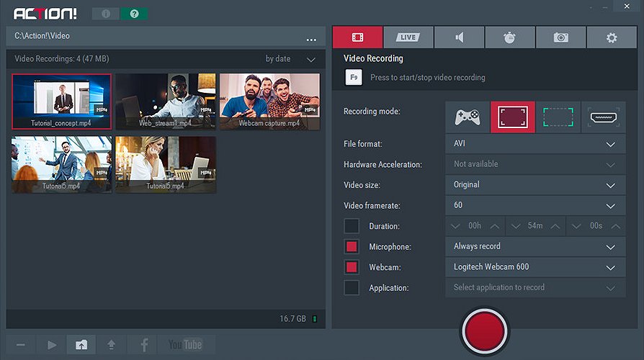Open Microphone Always record dropdown
The image size is (644, 360).
[535, 247]
